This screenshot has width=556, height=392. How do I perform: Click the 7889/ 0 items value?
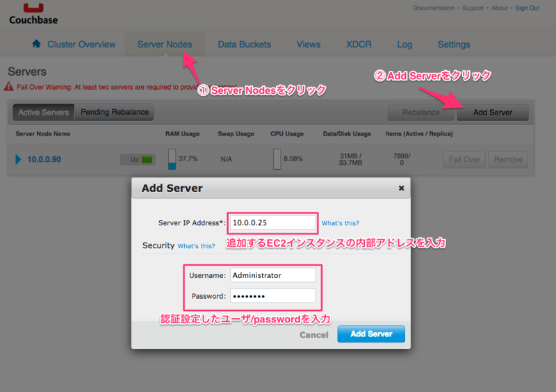(x=402, y=159)
